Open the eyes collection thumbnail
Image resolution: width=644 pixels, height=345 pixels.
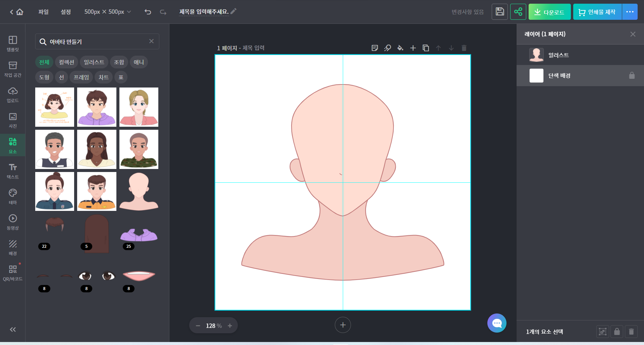[x=97, y=276]
